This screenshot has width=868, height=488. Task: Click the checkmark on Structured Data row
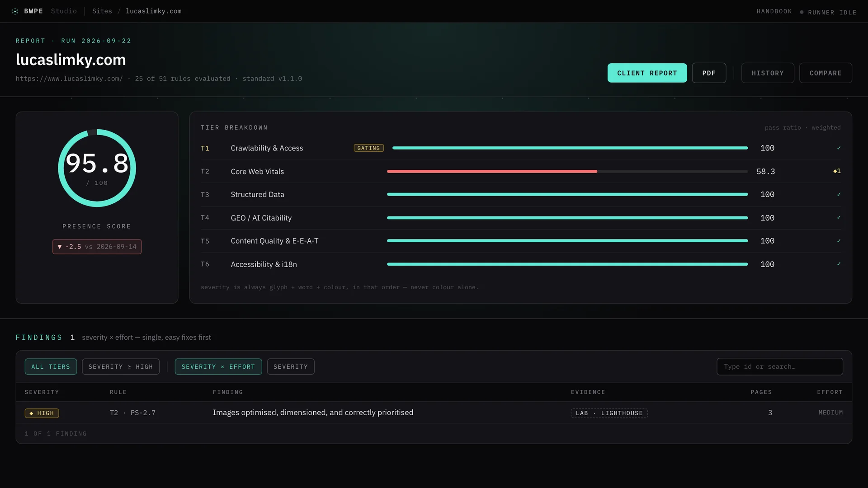pyautogui.click(x=839, y=195)
